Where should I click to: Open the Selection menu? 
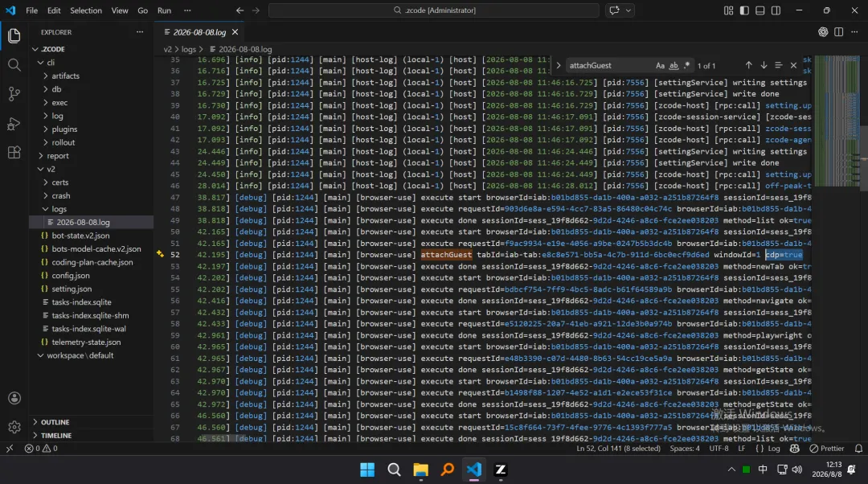click(x=86, y=10)
